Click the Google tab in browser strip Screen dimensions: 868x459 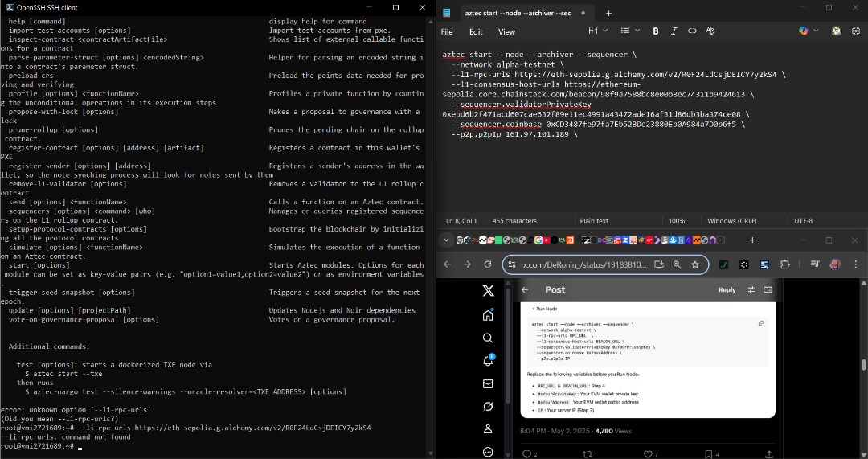click(538, 240)
